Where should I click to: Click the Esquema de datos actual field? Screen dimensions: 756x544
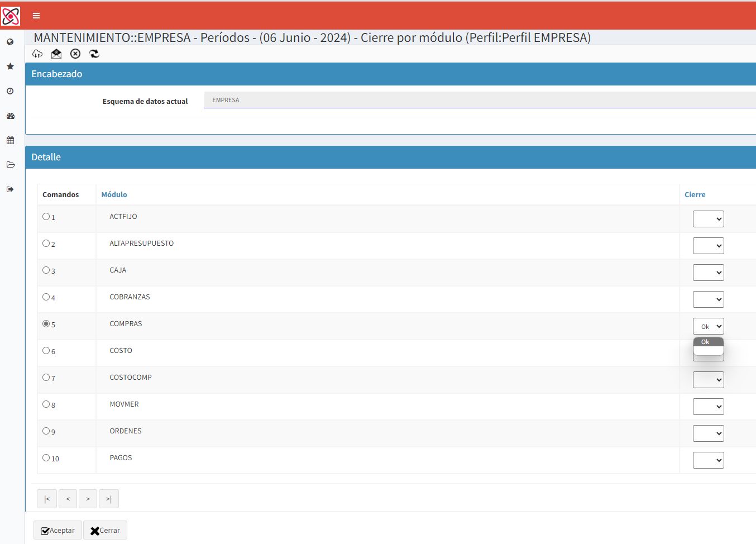(x=480, y=100)
